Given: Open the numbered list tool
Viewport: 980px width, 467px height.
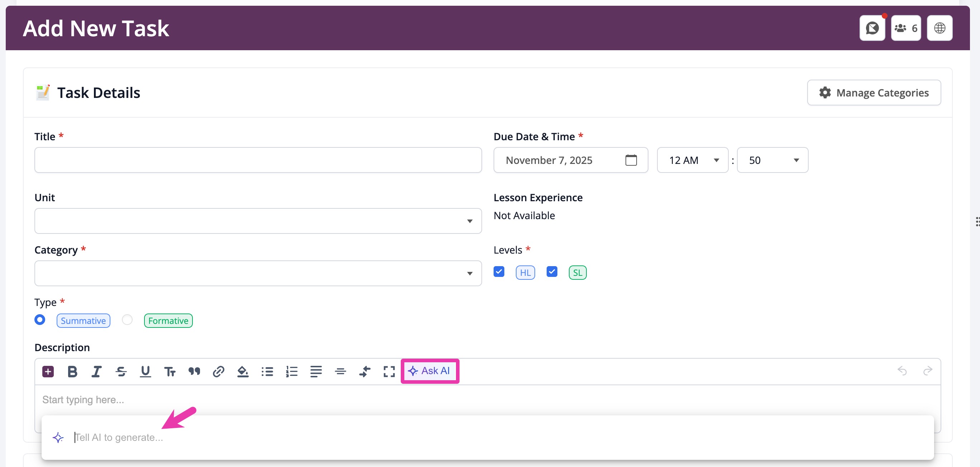Looking at the screenshot, I should [x=291, y=371].
